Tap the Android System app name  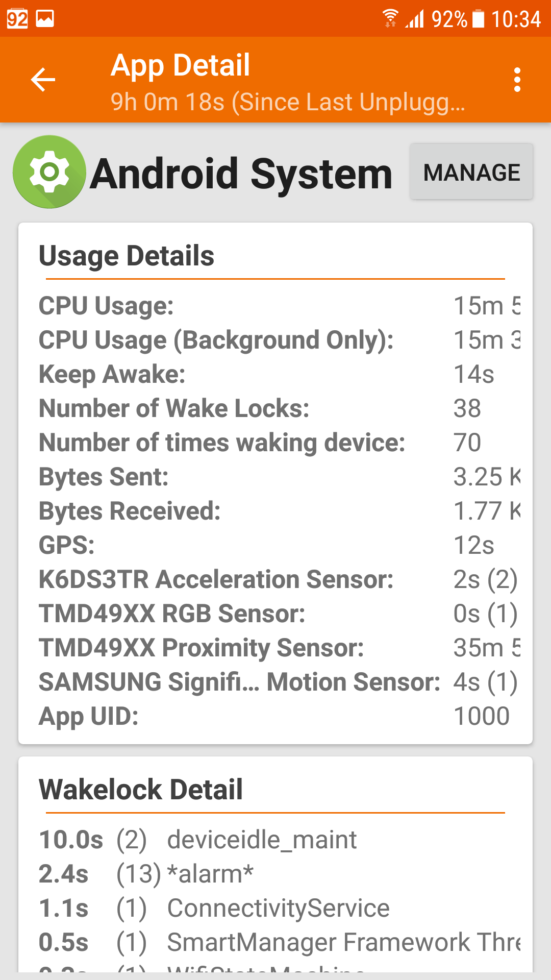click(241, 174)
